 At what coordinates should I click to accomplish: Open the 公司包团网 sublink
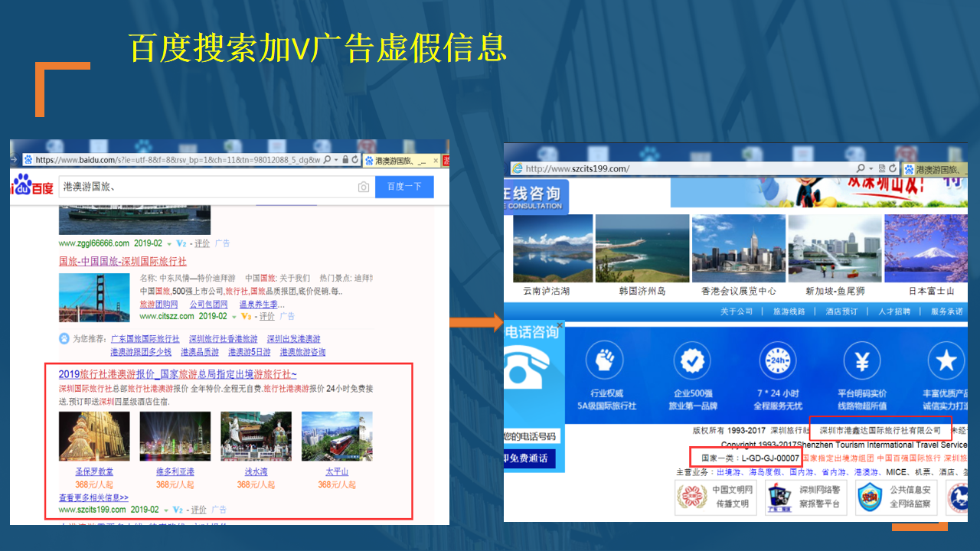point(208,305)
